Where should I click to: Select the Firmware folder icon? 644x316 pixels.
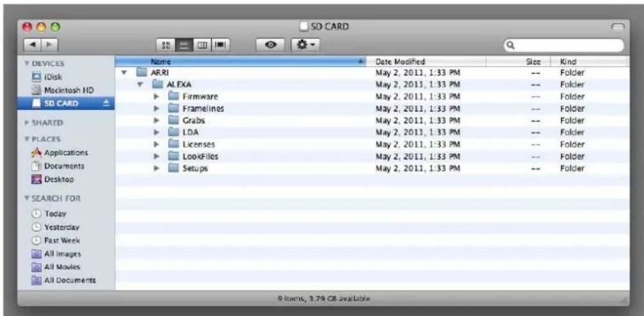(x=174, y=97)
